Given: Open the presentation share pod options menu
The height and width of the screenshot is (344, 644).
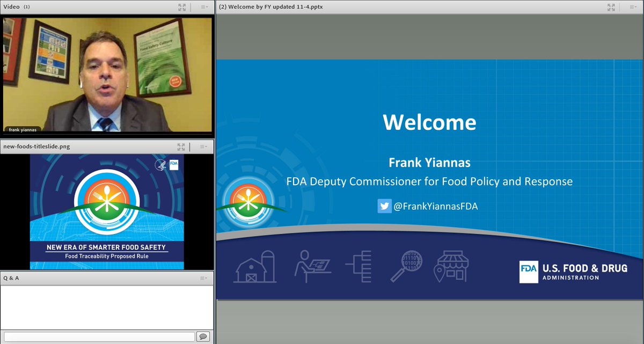Looking at the screenshot, I should click(633, 8).
